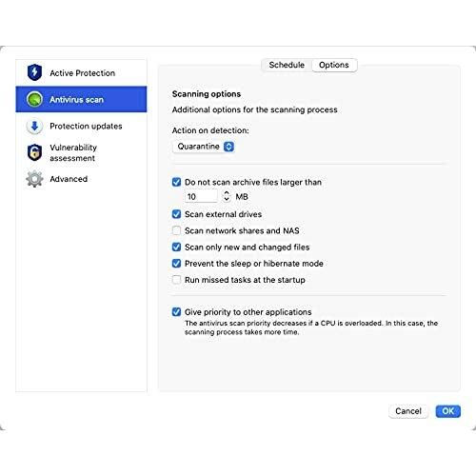This screenshot has height=476, width=476.
Task: Click the archive size MB input field
Action: (x=201, y=196)
